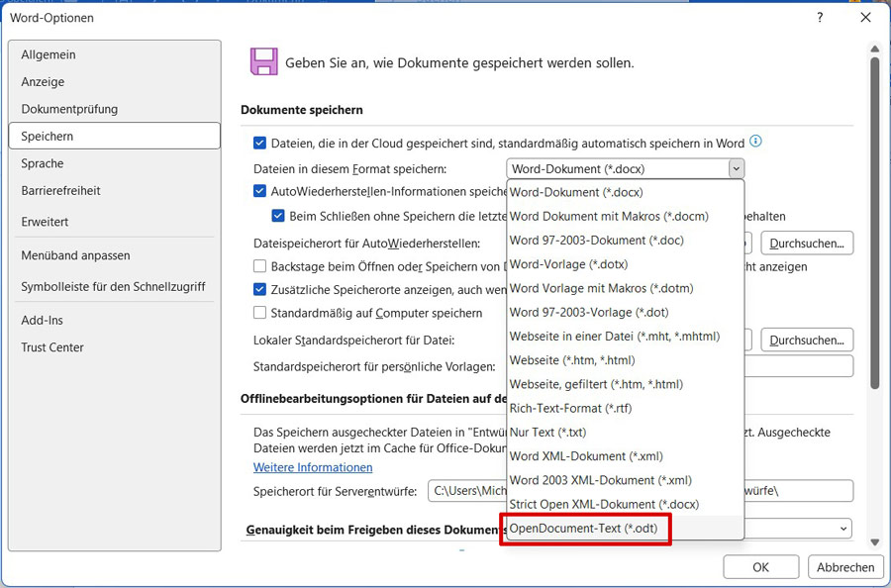Click Durchsuchen for AutoWiederherstellen location
The height and width of the screenshot is (588, 891).
click(807, 244)
